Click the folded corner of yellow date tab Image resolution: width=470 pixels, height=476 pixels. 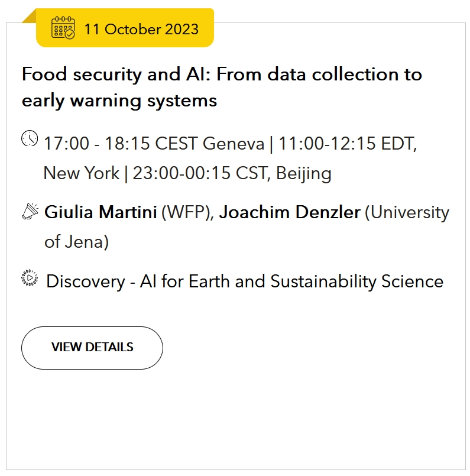pyautogui.click(x=29, y=16)
